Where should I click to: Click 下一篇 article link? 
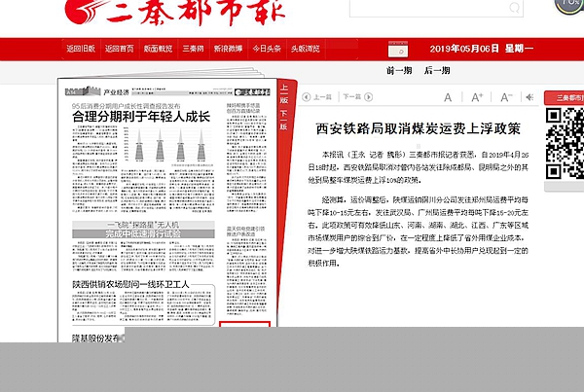click(352, 97)
